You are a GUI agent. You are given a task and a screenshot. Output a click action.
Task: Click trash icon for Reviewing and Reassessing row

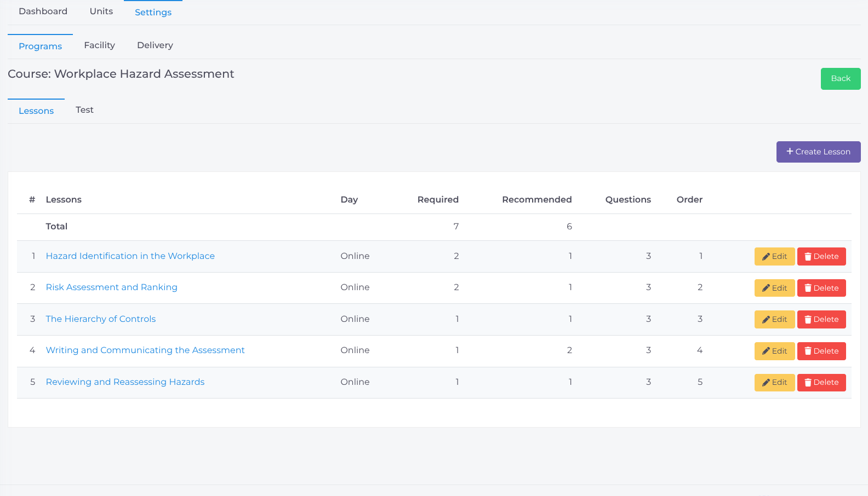tap(808, 382)
